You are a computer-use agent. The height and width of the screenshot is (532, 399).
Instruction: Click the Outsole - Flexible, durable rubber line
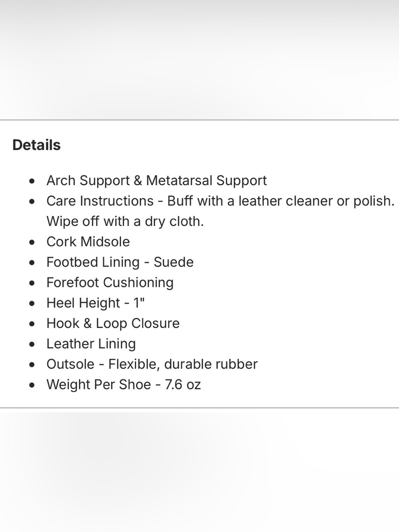pos(152,364)
